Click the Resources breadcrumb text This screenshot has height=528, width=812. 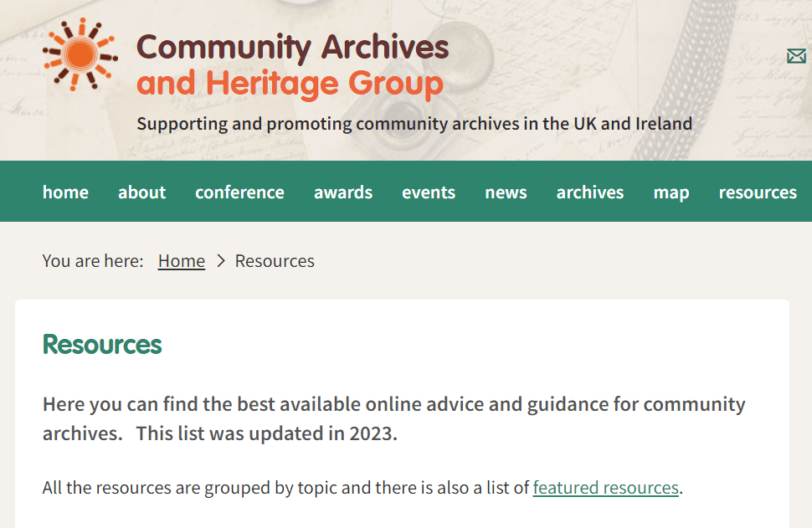tap(275, 261)
